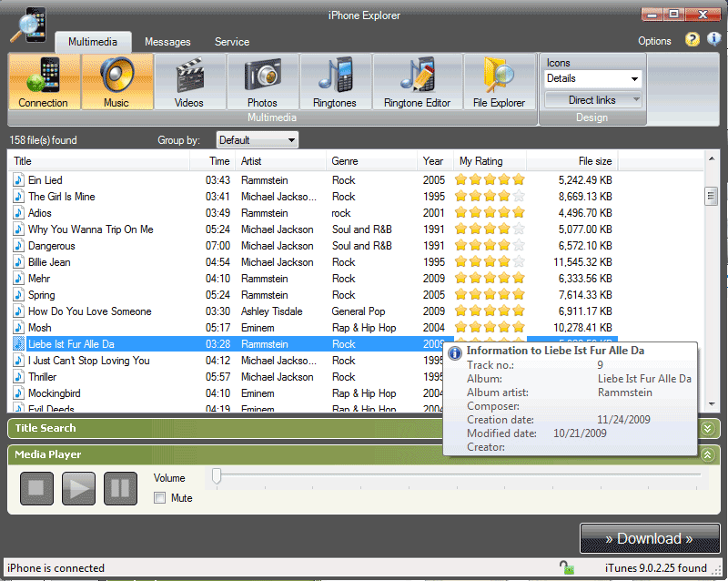The width and height of the screenshot is (728, 581).
Task: Stop playback in Media Player
Action: point(36,488)
